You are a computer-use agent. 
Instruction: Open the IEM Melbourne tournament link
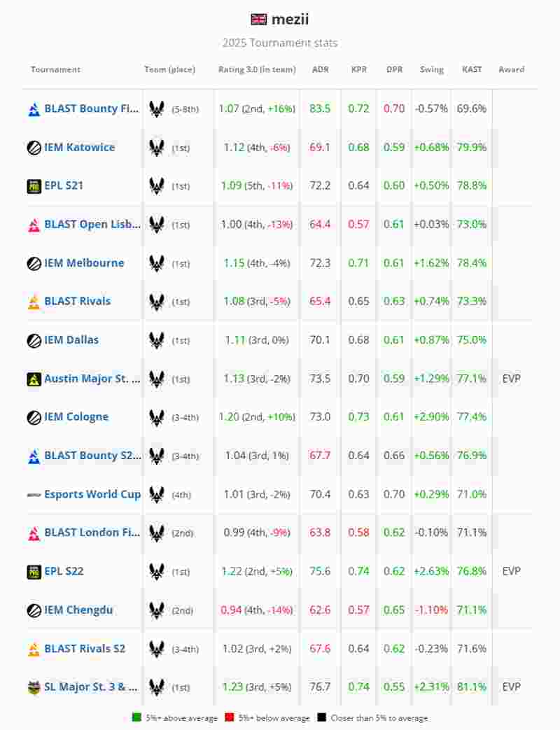click(84, 263)
